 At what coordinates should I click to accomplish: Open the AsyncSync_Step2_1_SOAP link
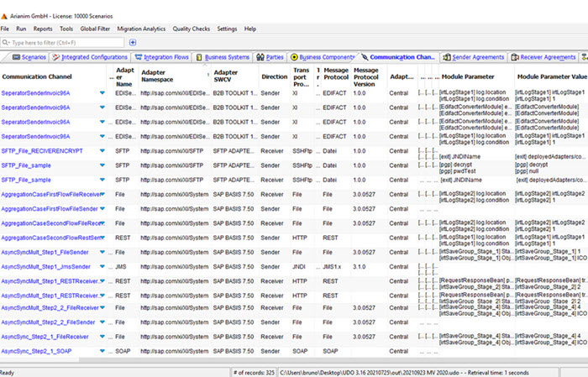[36, 351]
